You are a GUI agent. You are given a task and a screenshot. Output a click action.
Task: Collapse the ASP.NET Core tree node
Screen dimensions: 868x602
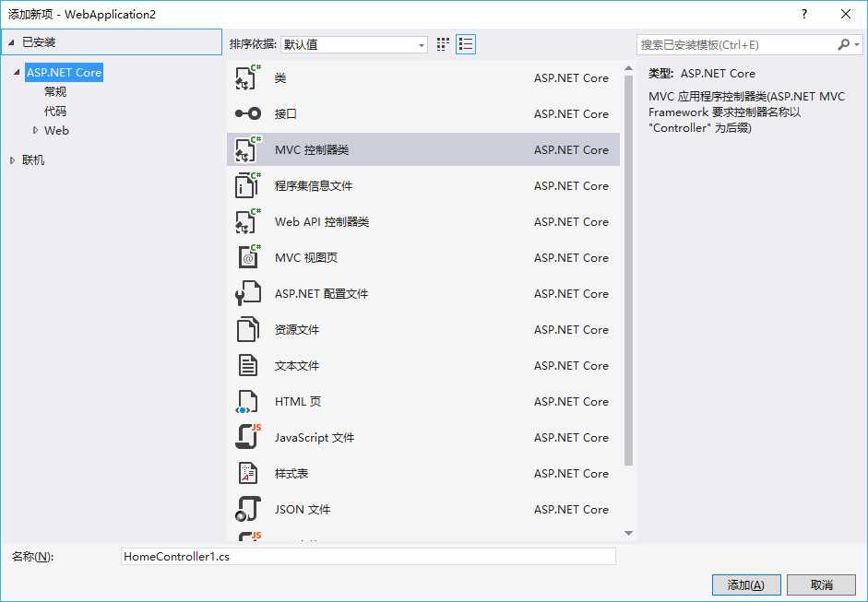coord(18,72)
